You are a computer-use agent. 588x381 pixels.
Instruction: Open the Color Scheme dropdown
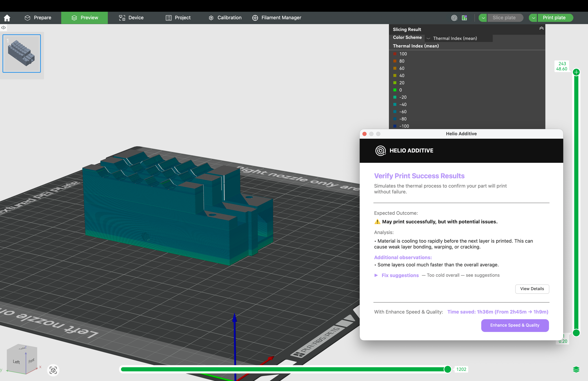point(459,38)
